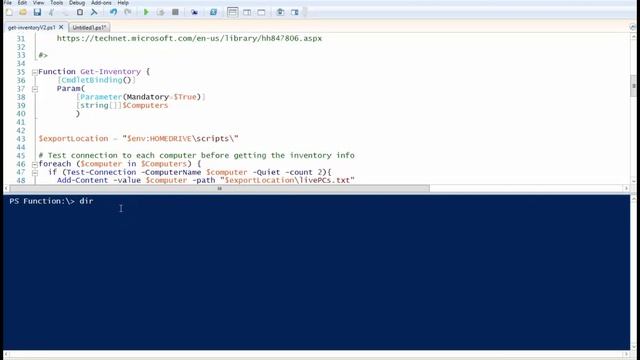Click the script pane scroll left arrow
The image size is (640, 360).
(x=6, y=188)
